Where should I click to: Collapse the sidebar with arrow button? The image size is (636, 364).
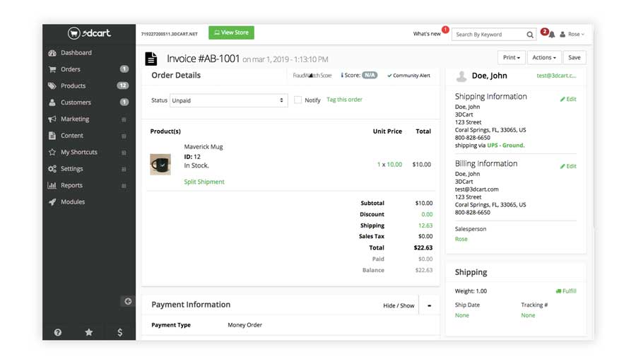tap(128, 301)
